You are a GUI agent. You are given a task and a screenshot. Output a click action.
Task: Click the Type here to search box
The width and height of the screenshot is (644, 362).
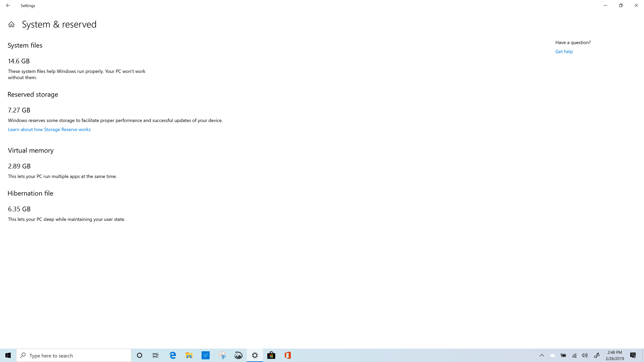click(x=74, y=355)
